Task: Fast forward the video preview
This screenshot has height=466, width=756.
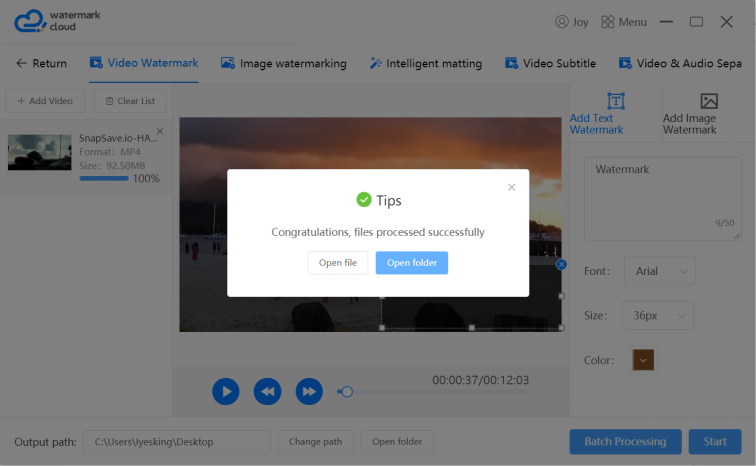Action: tap(309, 391)
